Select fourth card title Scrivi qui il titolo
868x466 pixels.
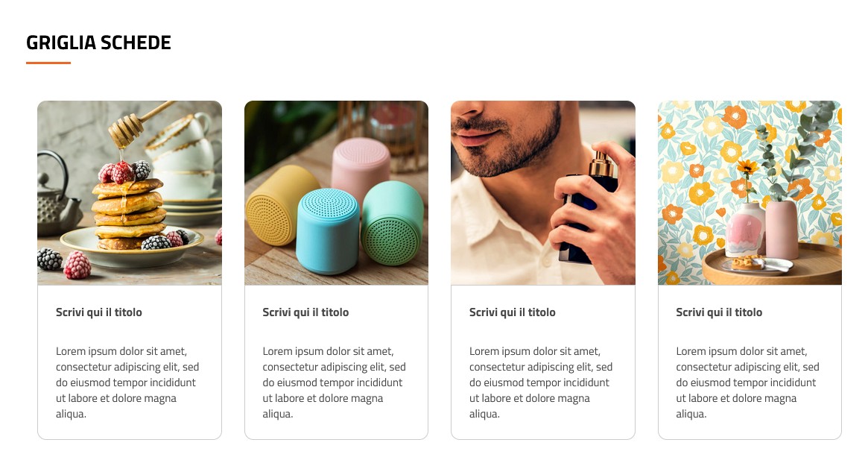coord(719,312)
